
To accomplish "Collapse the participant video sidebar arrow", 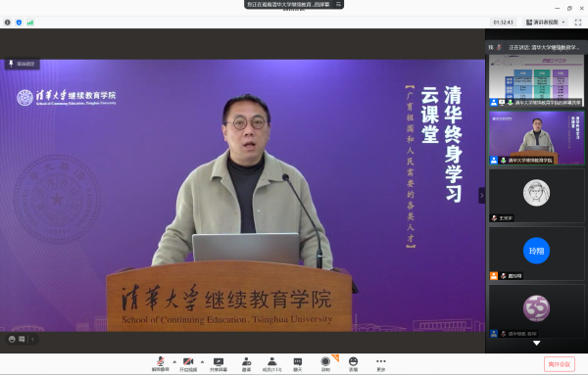I will click(x=482, y=195).
